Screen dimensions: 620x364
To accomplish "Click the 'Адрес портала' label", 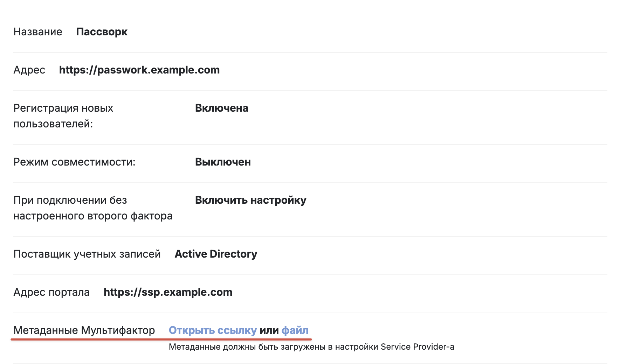I will [x=51, y=292].
